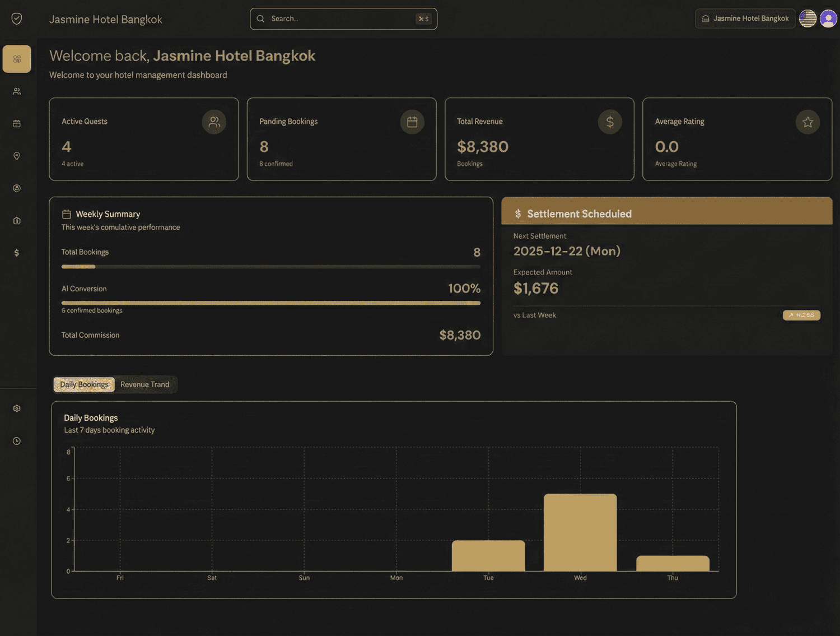
Task: Click the Settlement Scheduled banner
Action: click(666, 213)
